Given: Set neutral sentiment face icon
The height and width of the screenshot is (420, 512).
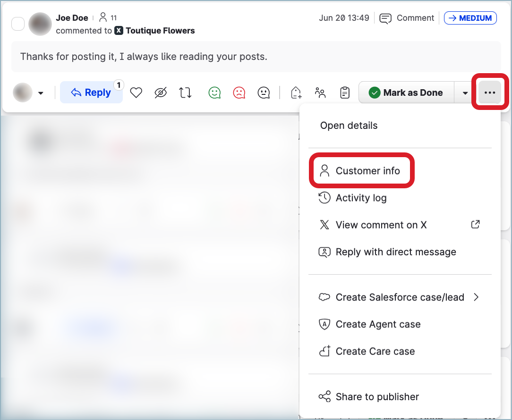Looking at the screenshot, I should pos(264,93).
